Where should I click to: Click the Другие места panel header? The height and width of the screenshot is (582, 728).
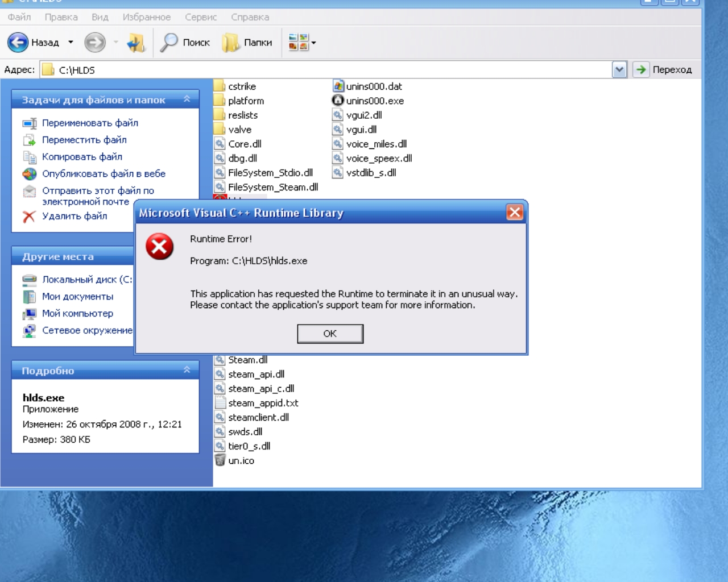point(72,256)
